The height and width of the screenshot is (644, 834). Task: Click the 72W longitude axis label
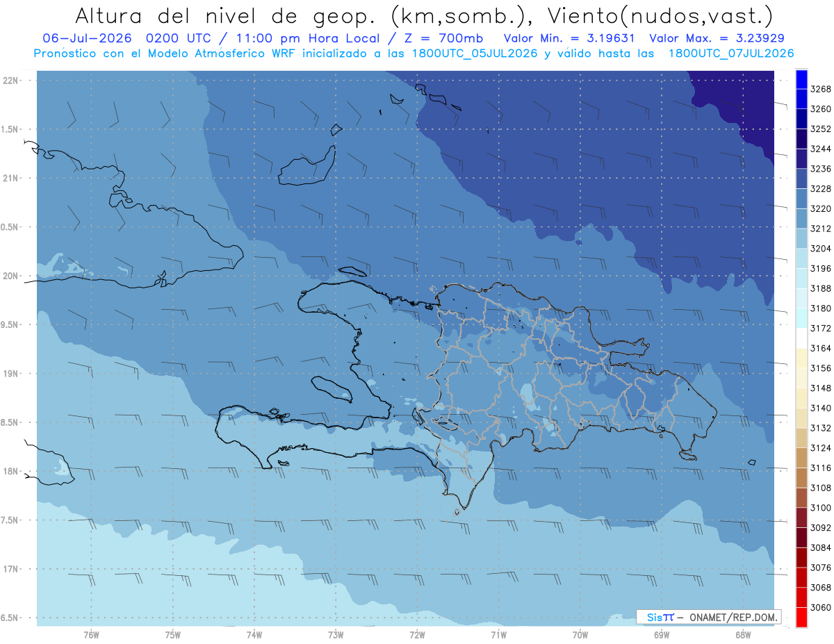pyautogui.click(x=417, y=635)
